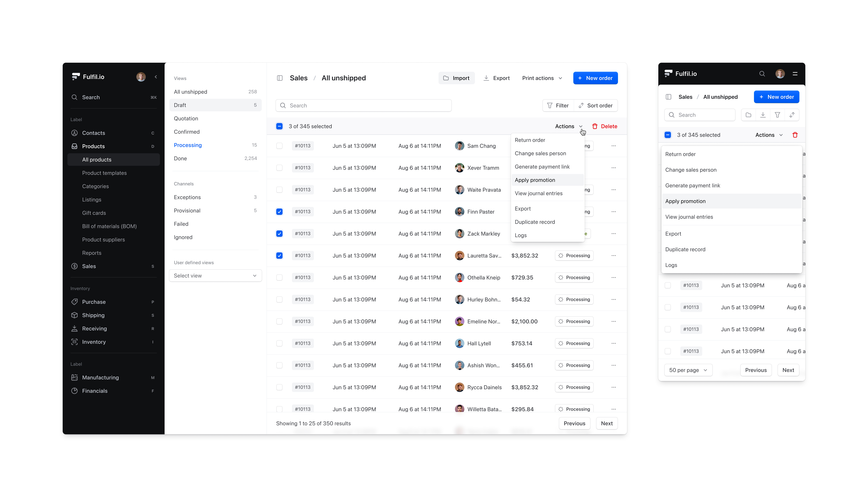Uncheck Finn Paster's selected order checkbox

pos(279,212)
